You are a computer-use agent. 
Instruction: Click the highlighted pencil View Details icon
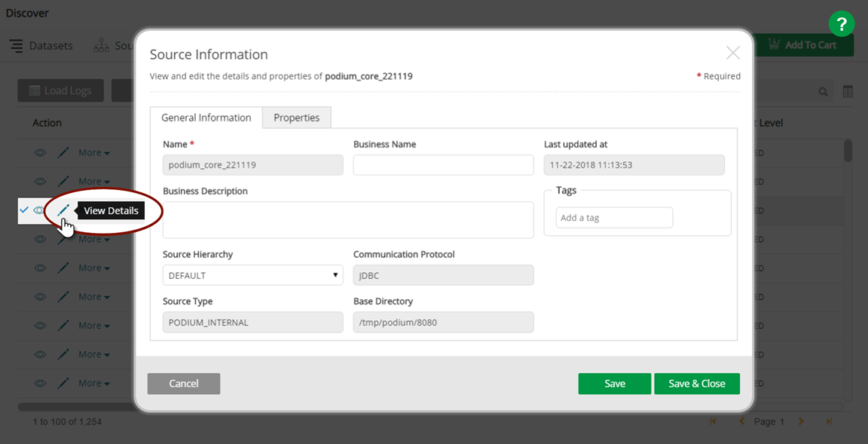pos(63,210)
